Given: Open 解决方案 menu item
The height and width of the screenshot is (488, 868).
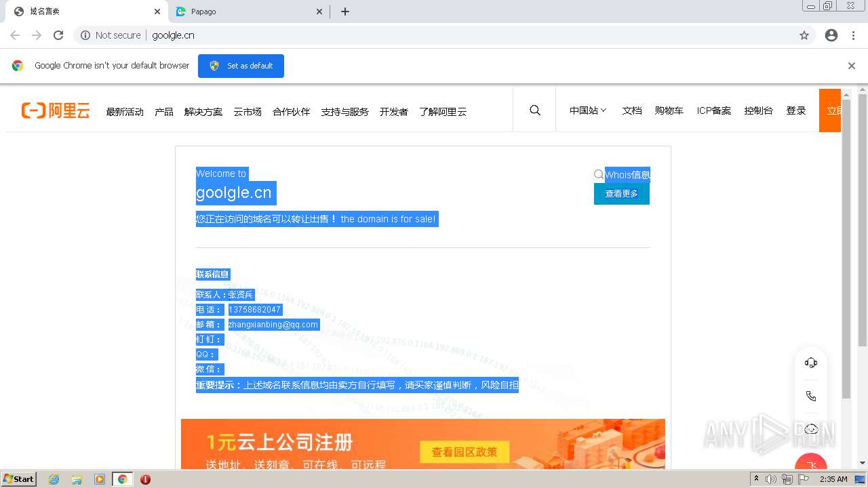Looking at the screenshot, I should 203,112.
